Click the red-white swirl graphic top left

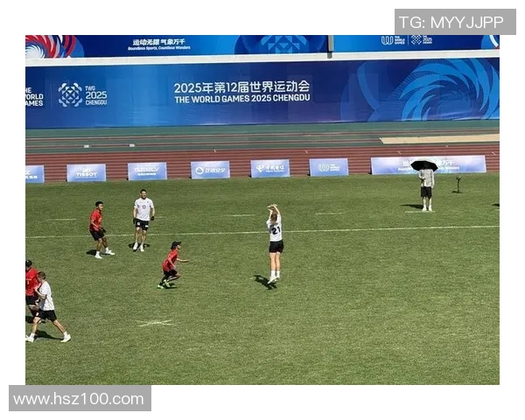(50, 46)
